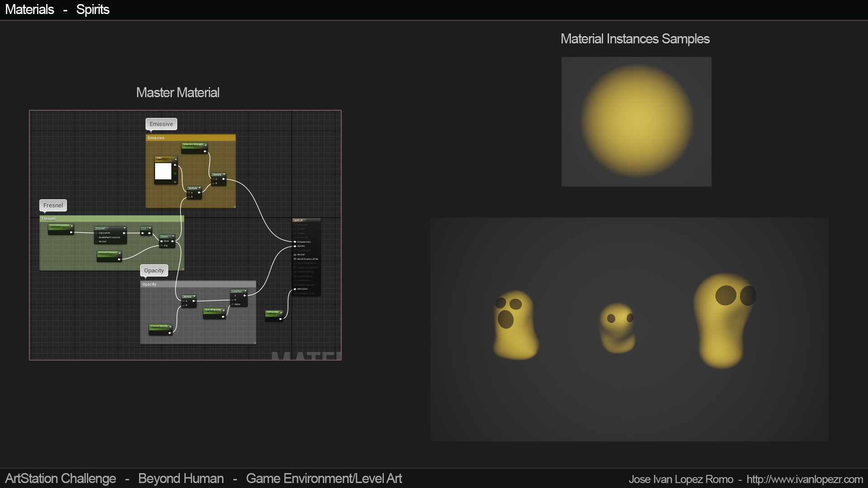This screenshot has width=868, height=488.
Task: Collapse the Refraction node arrow
Action: tap(281, 313)
